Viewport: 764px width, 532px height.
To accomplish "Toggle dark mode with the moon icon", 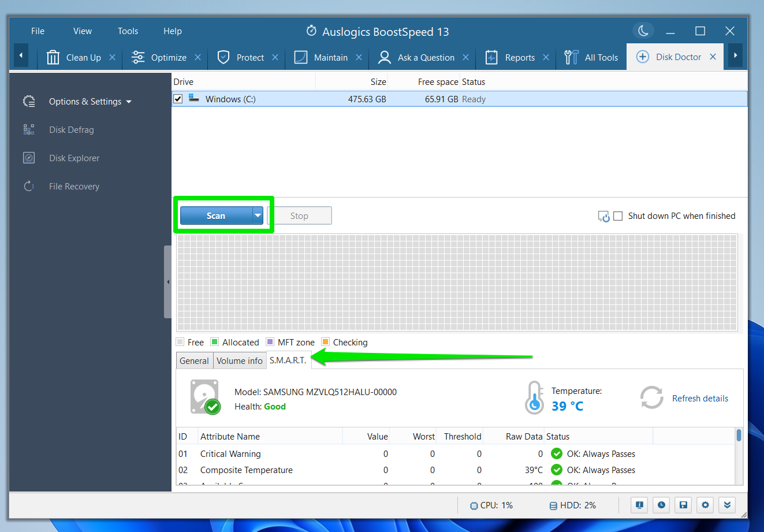I will coord(643,31).
